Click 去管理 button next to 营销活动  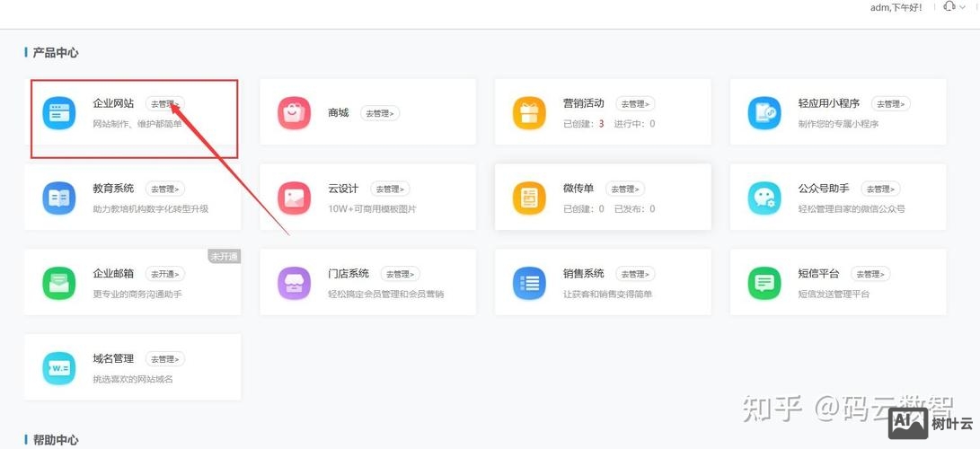pos(635,103)
